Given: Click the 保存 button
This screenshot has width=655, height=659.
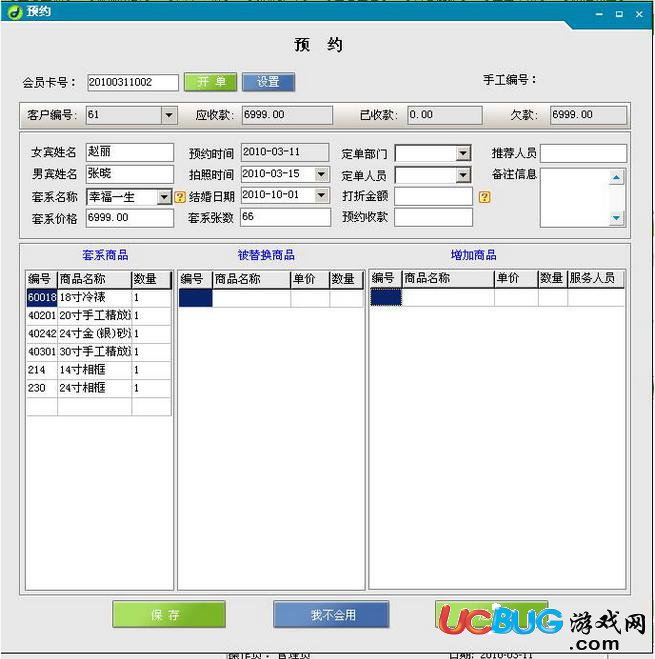Looking at the screenshot, I should tap(169, 614).
